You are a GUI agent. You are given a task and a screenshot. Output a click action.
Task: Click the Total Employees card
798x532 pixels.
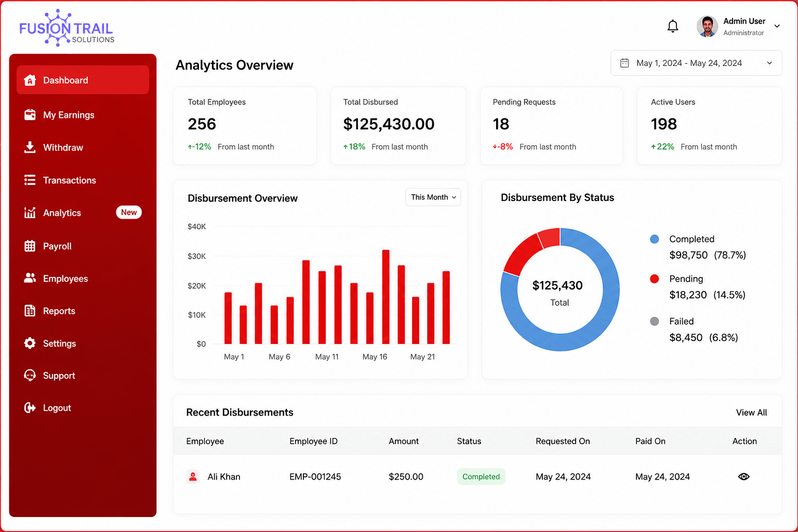click(x=245, y=126)
